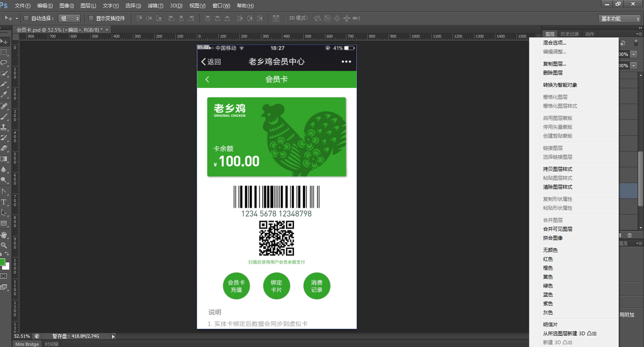Image resolution: width=644 pixels, height=347 pixels.
Task: Select the Rectangle shape tool
Action: (x=4, y=223)
